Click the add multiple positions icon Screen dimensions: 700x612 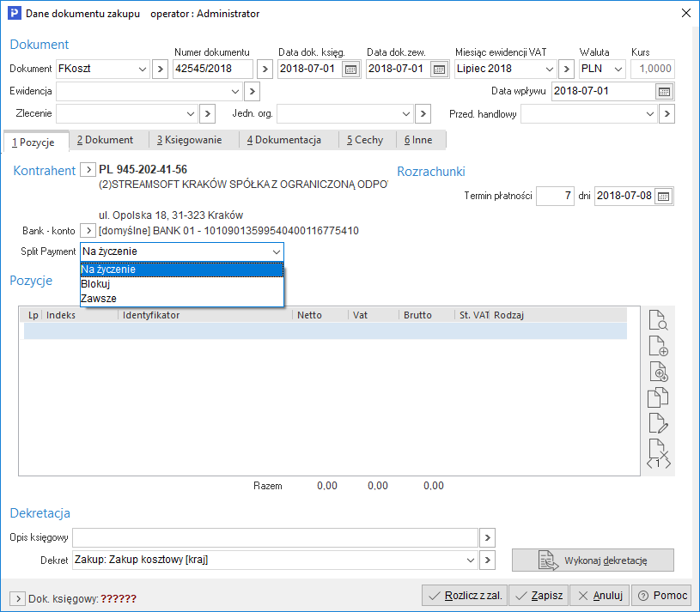click(x=658, y=372)
